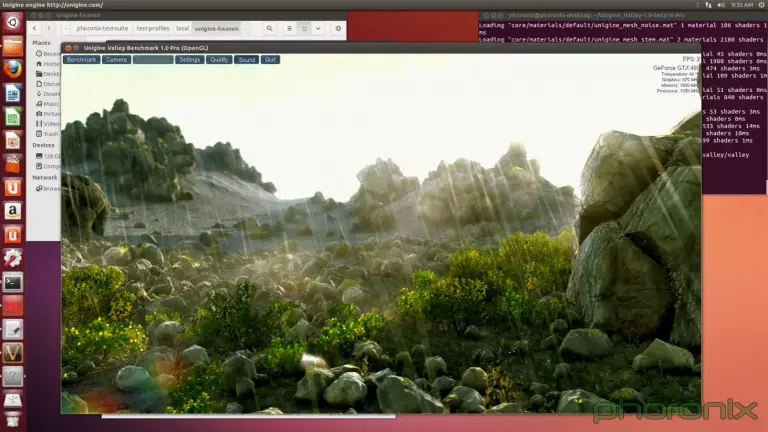Click the question mark dock icon
768x432 pixels.
[x=13, y=377]
